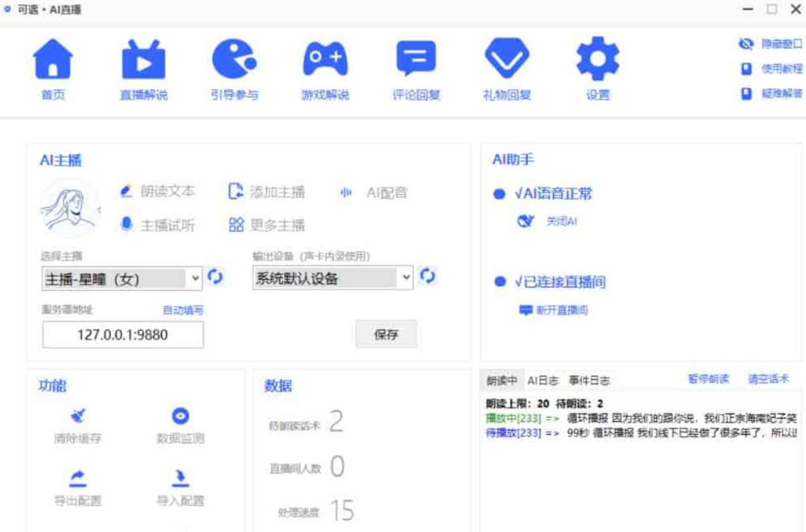
Task: Click 清空话术 clear scripts
Action: (769, 379)
